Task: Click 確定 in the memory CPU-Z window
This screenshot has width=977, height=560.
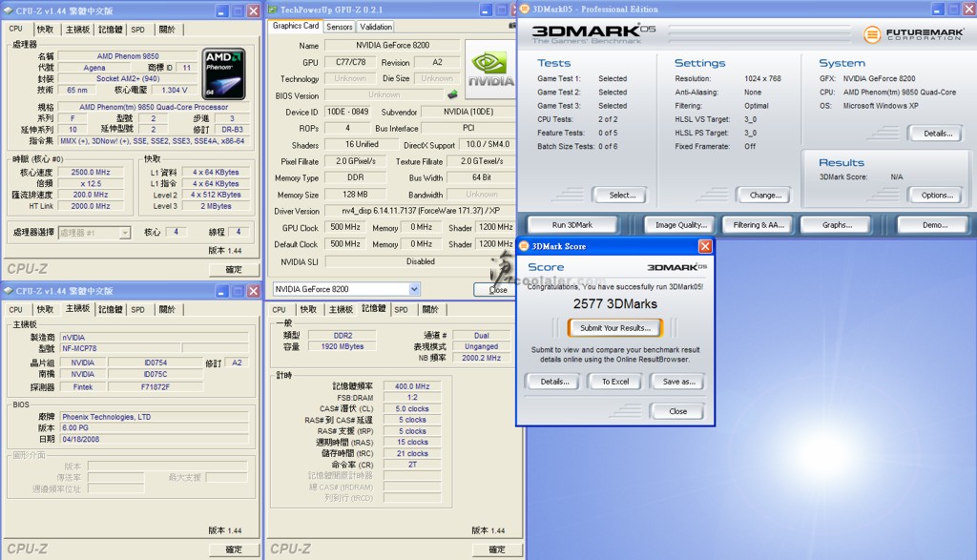Action: [x=496, y=550]
